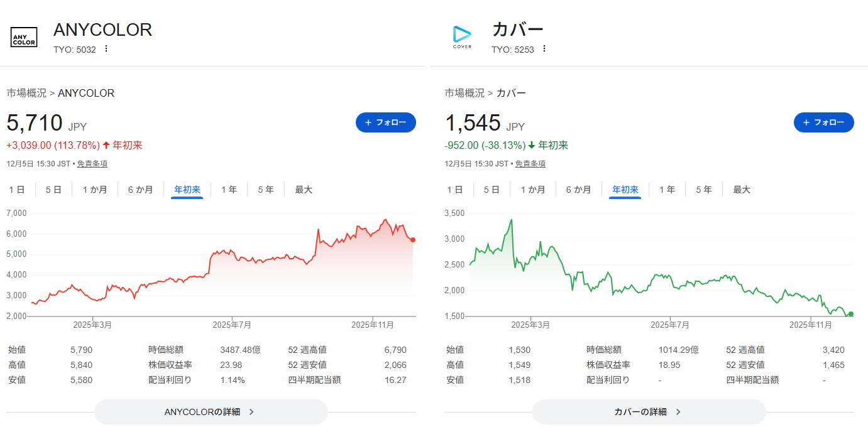
Task: Open the three-dot menu beside TYO: 5032
Action: pyautogui.click(x=106, y=49)
